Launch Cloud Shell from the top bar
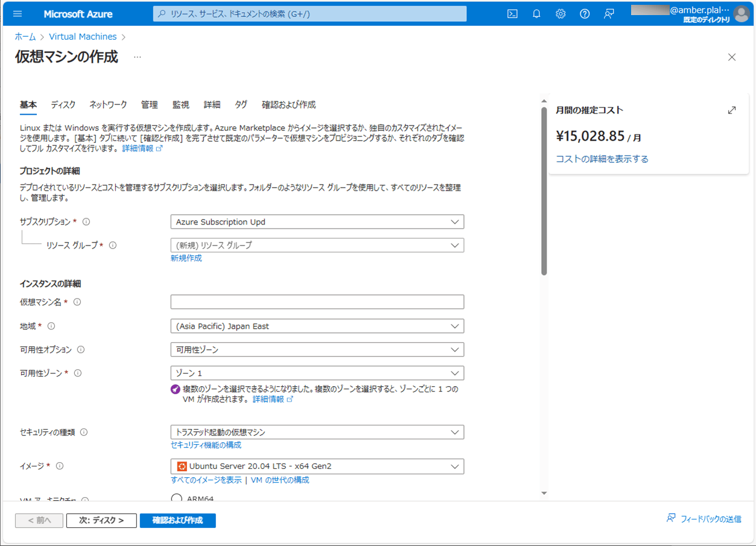 point(512,14)
